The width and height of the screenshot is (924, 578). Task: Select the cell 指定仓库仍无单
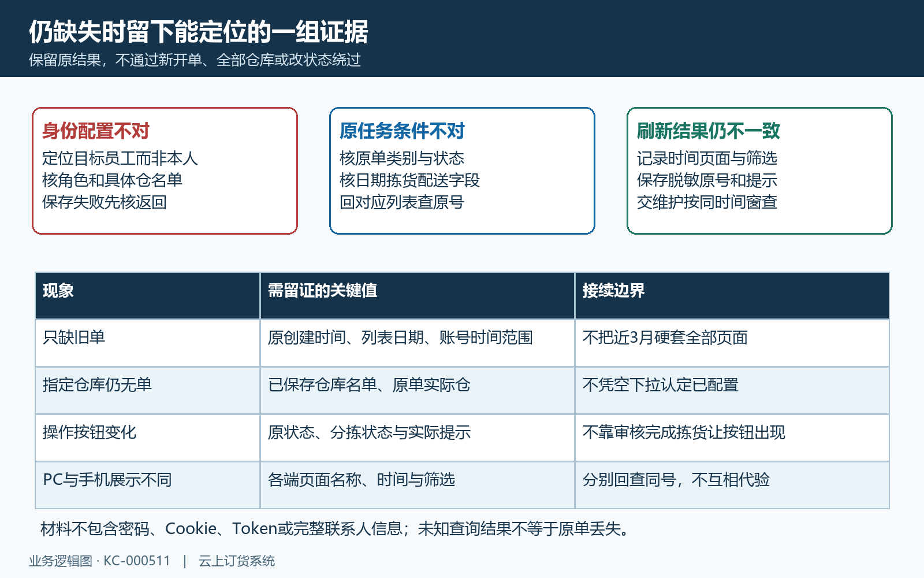(x=148, y=391)
